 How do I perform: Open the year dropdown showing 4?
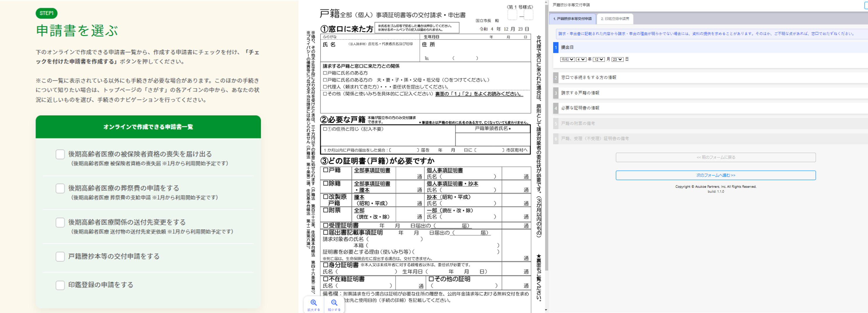[581, 59]
